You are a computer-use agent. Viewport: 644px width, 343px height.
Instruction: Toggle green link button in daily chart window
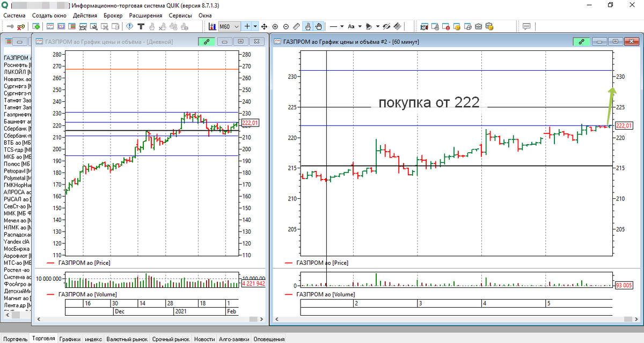click(206, 41)
